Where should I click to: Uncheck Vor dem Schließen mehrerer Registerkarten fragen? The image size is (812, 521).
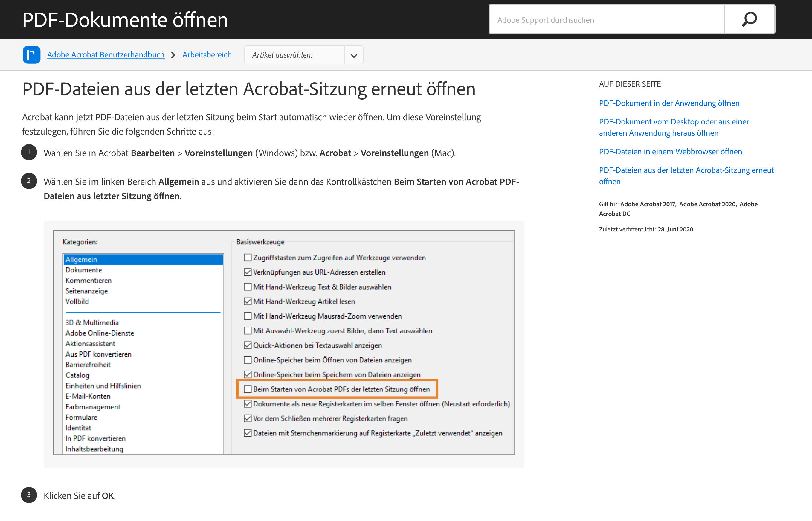[x=247, y=418]
